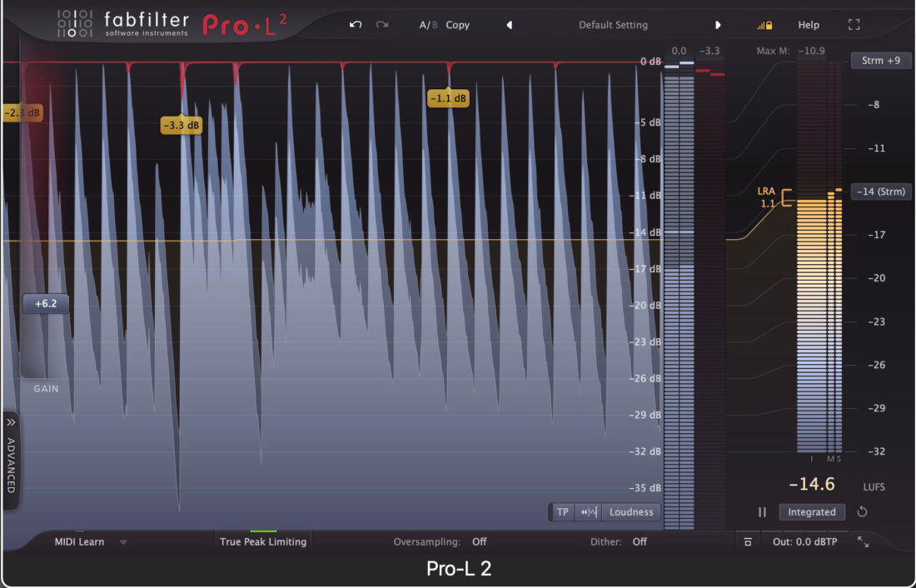Click the output options icon beside Out: 0.0 dBTP
The width and height of the screenshot is (916, 588).
(748, 542)
